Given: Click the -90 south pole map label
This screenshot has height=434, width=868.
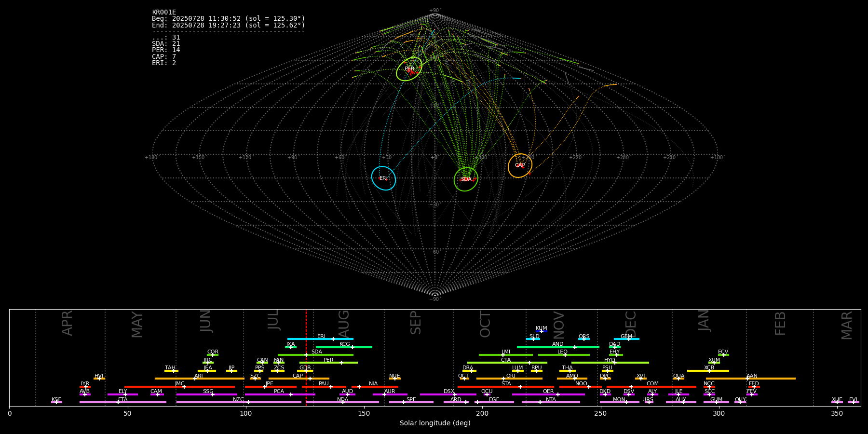Looking at the screenshot, I should click(435, 299).
